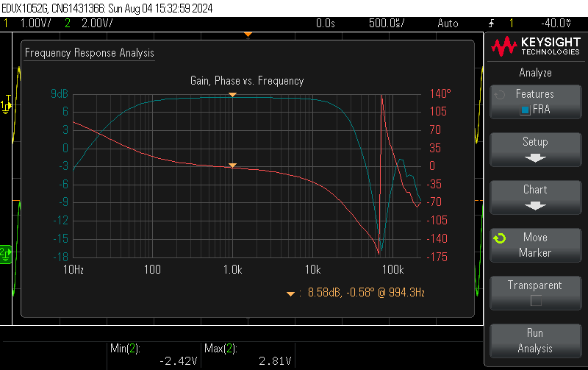The height and width of the screenshot is (370, 588).
Task: Click the rising edge trigger icon
Action: 491,24
